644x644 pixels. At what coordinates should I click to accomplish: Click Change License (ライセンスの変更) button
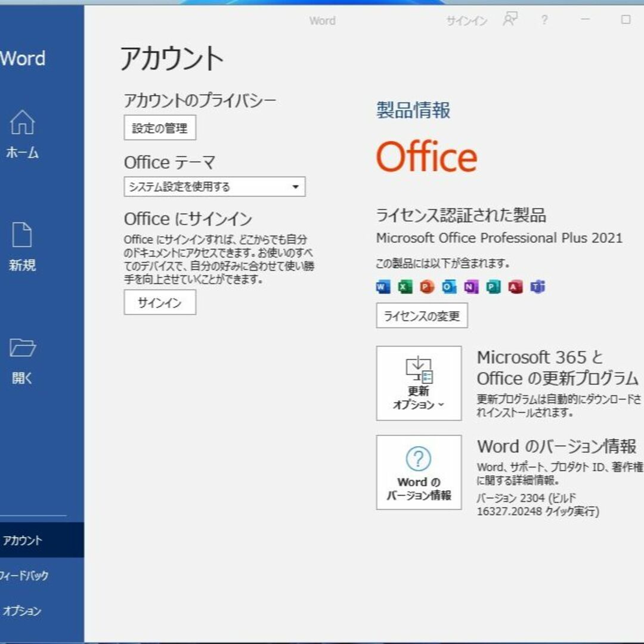coord(422,316)
